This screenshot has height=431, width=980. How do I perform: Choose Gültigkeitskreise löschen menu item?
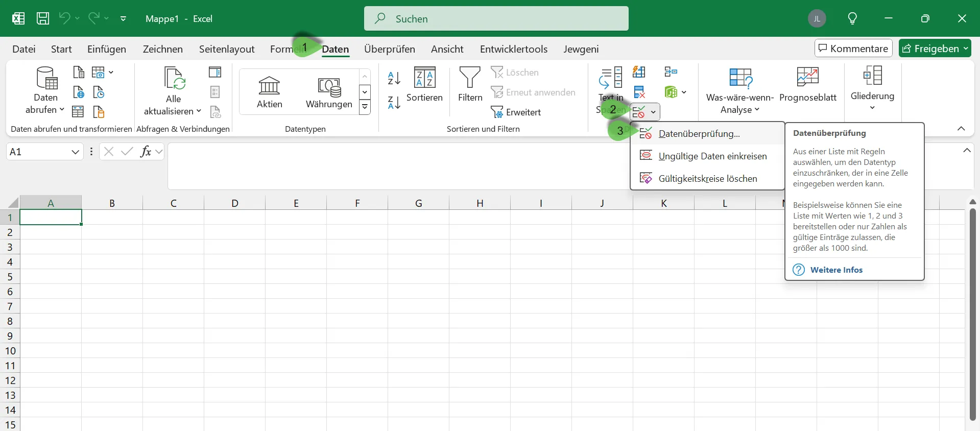tap(708, 179)
